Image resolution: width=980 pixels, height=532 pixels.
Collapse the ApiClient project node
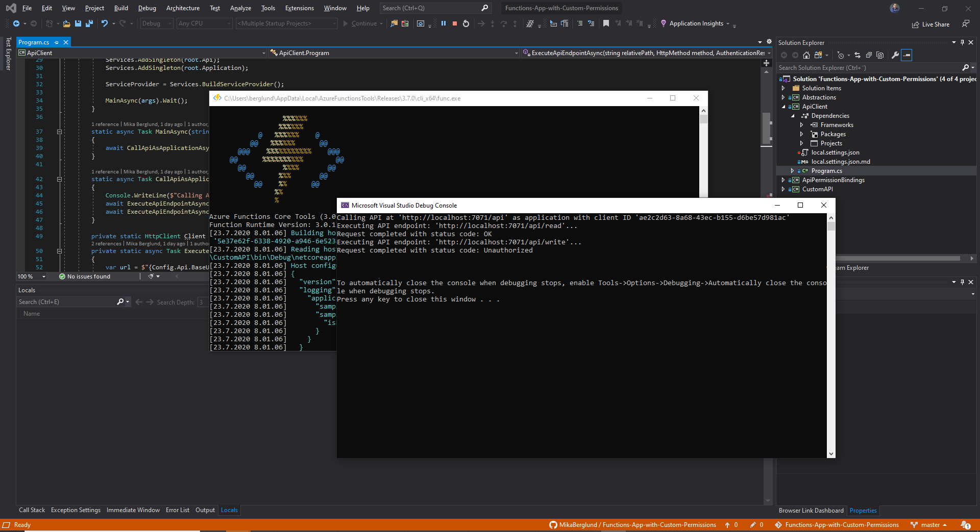pyautogui.click(x=783, y=107)
